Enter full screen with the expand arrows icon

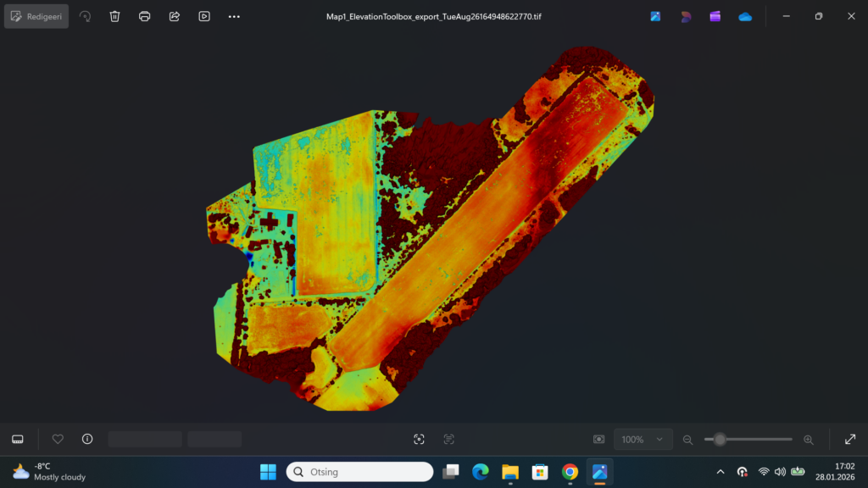(850, 439)
